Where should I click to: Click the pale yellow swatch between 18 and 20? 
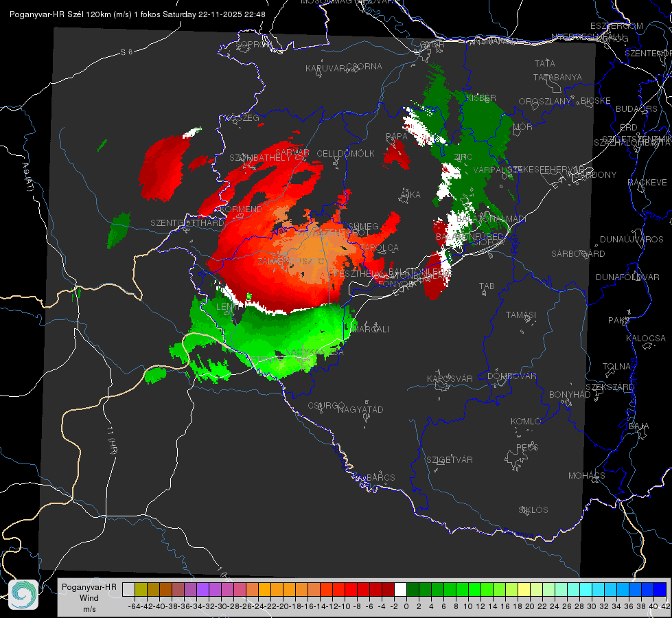tap(524, 589)
